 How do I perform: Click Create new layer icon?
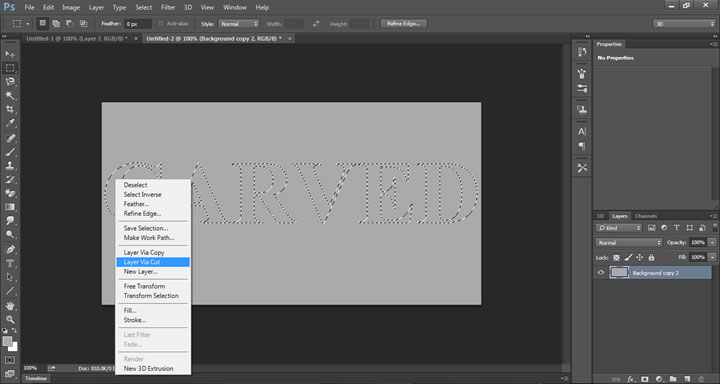(687, 379)
